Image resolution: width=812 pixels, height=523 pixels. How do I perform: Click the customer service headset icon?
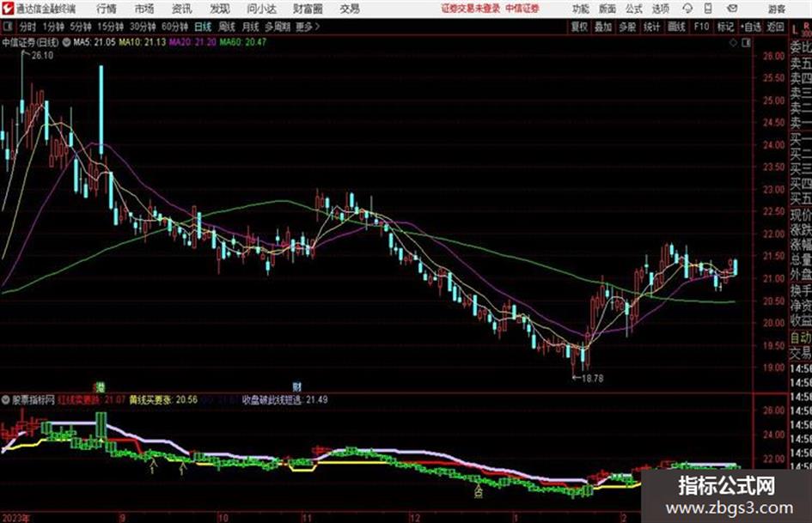(687, 9)
